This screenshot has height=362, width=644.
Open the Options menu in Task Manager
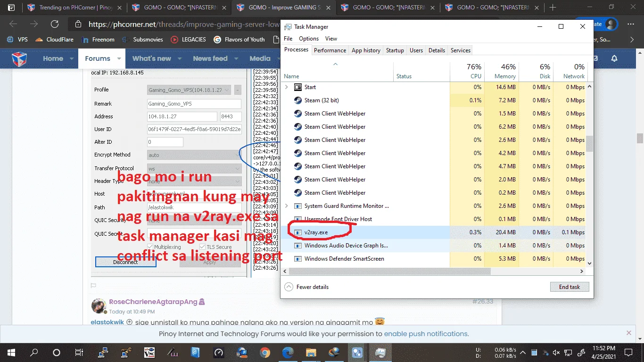[x=309, y=39]
